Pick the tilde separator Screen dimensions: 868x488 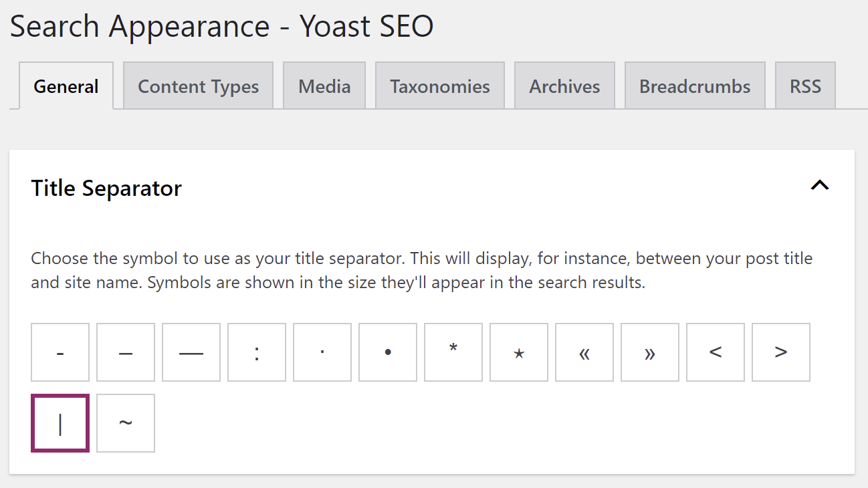[126, 423]
